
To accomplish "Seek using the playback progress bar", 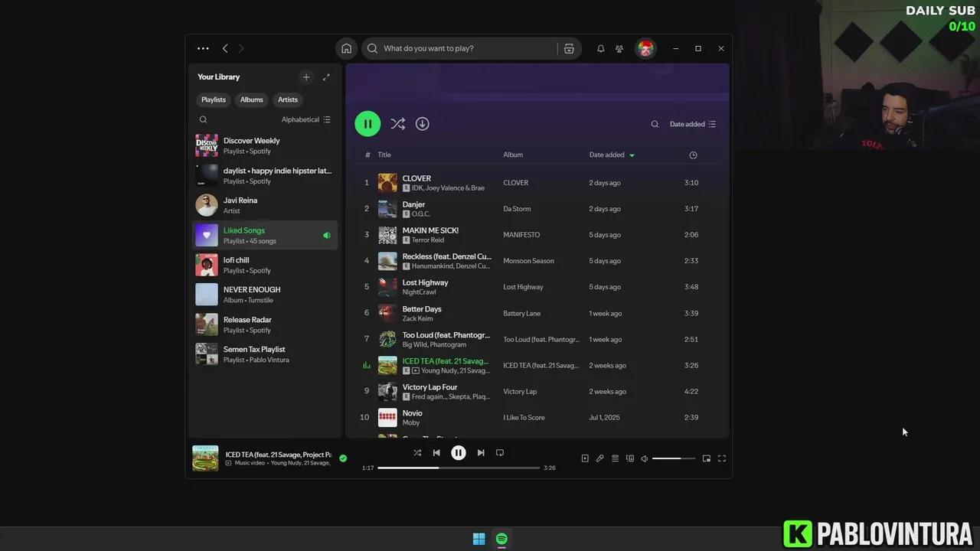I will (x=459, y=468).
